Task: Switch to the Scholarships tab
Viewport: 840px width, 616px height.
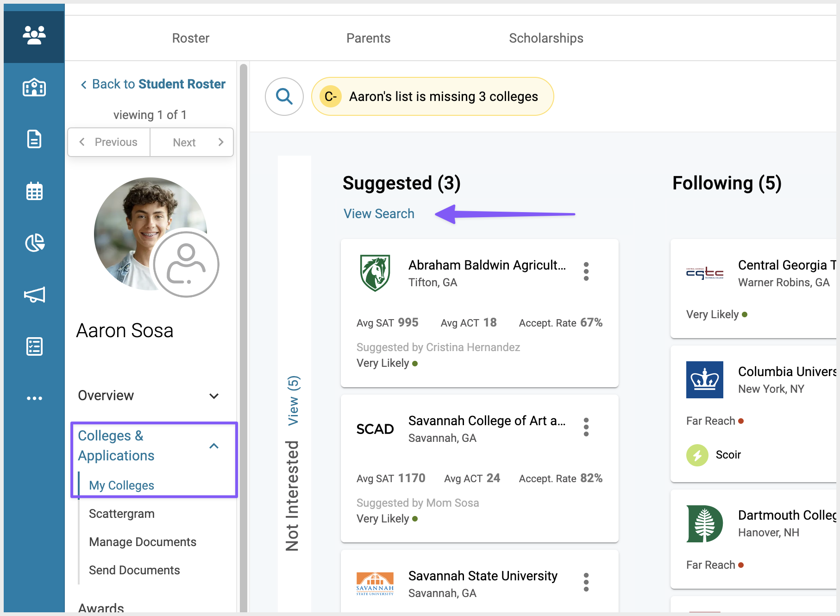Action: [546, 38]
